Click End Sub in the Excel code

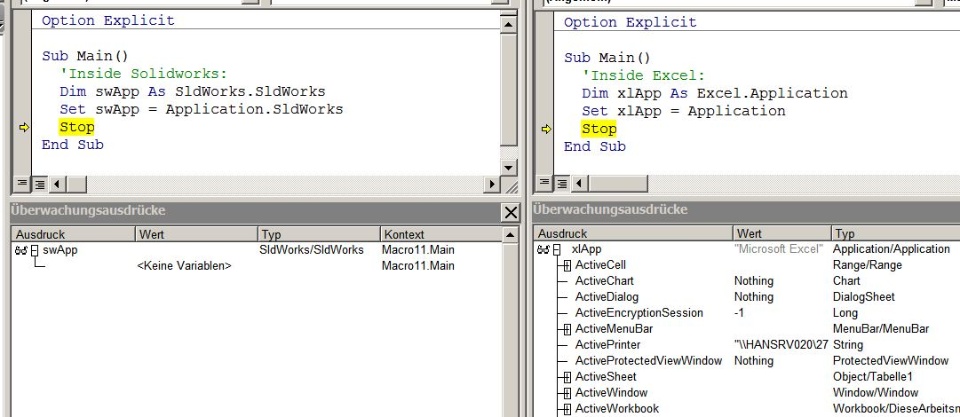(594, 147)
